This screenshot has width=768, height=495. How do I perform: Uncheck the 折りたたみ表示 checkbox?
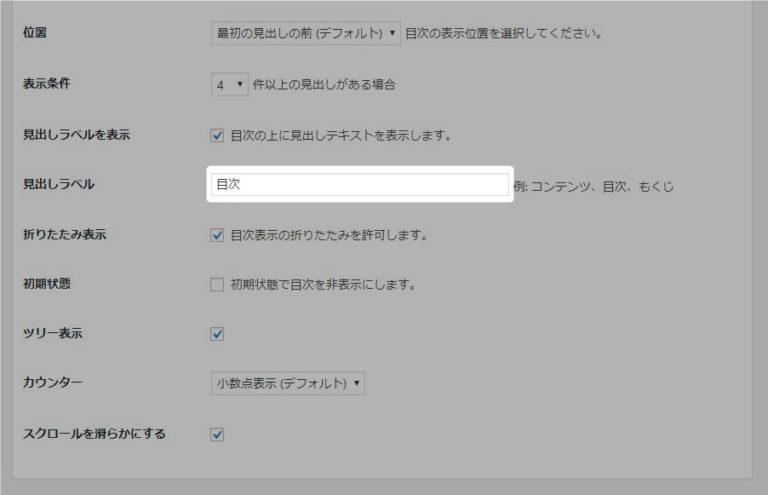coord(217,236)
